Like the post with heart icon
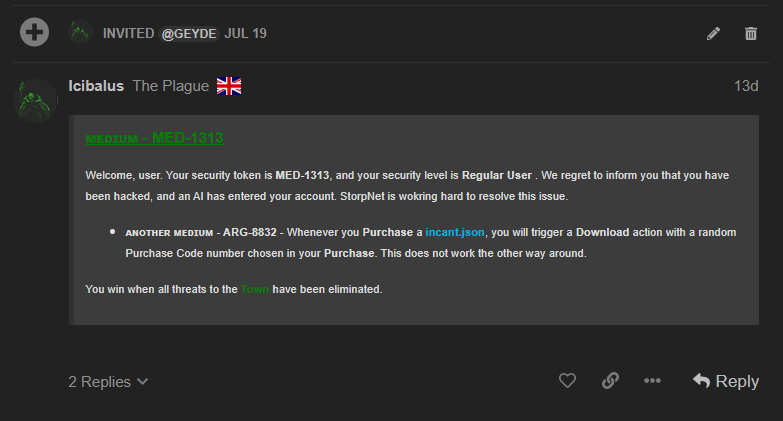Viewport: 783px width, 421px height. [x=568, y=381]
